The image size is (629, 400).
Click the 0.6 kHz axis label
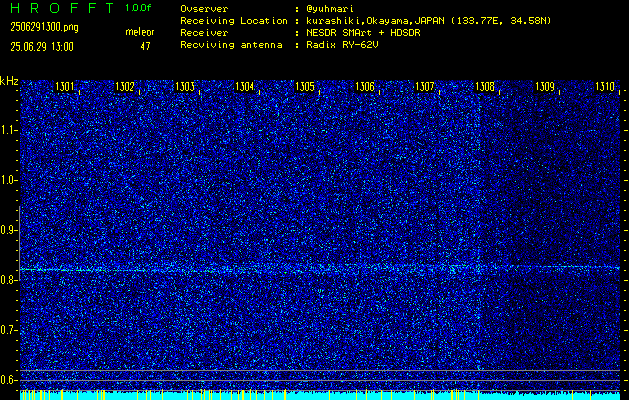[8, 380]
